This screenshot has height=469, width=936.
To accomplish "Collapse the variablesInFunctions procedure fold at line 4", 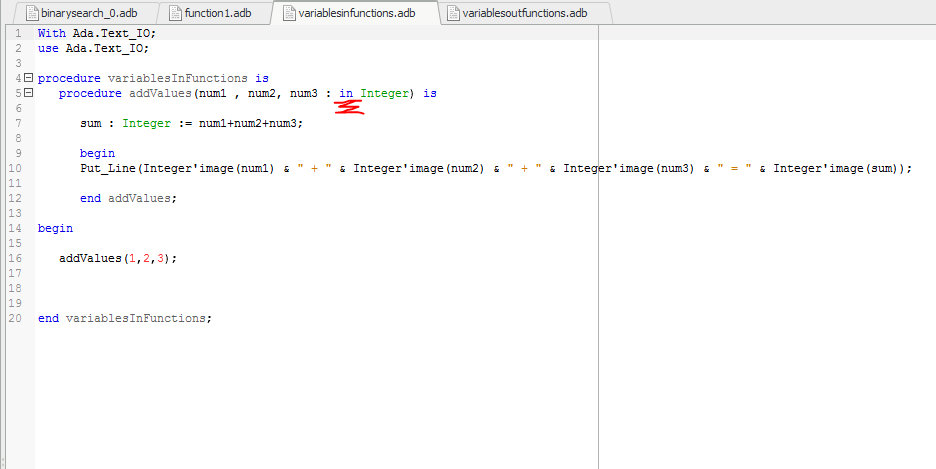I will point(29,78).
